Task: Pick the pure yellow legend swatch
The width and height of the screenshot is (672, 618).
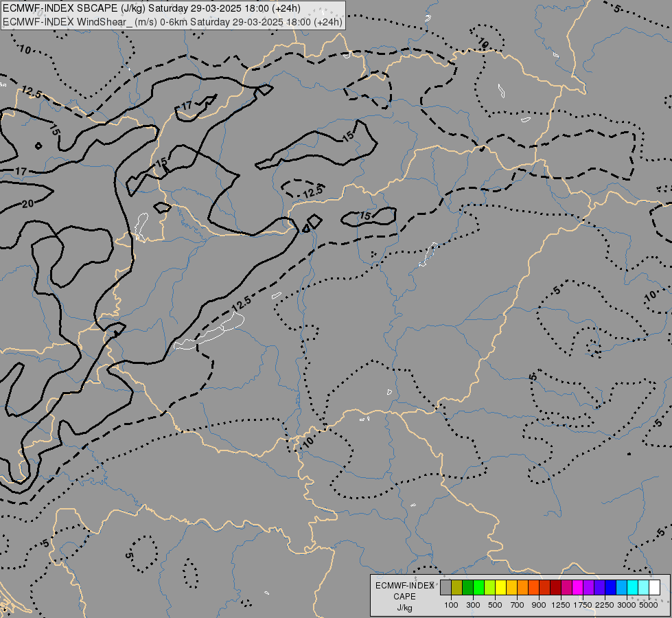Action: tap(500, 587)
